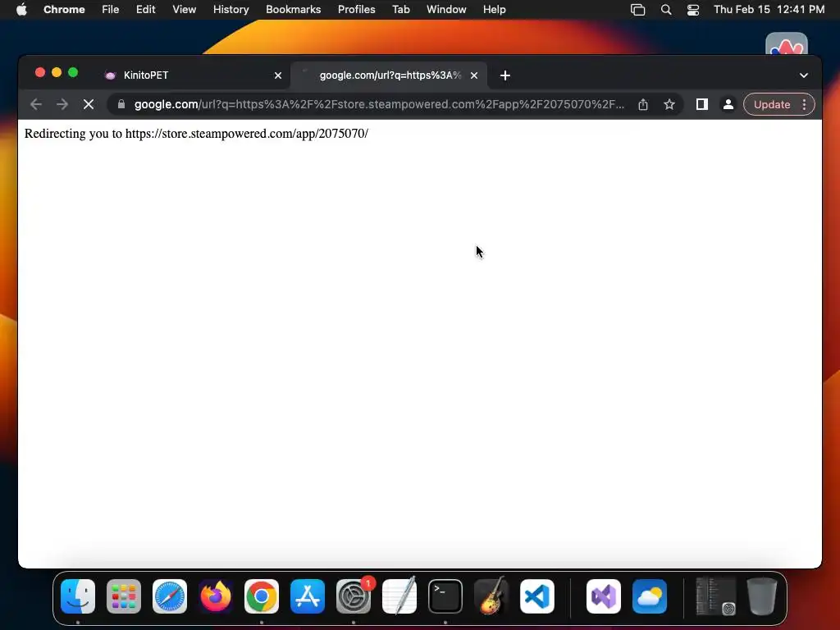Open the Weather app from Dock
The height and width of the screenshot is (630, 840).
point(650,596)
